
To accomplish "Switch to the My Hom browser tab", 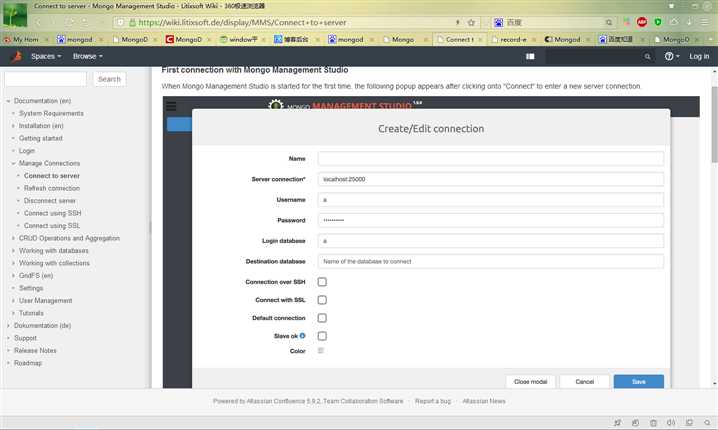I will point(26,39).
